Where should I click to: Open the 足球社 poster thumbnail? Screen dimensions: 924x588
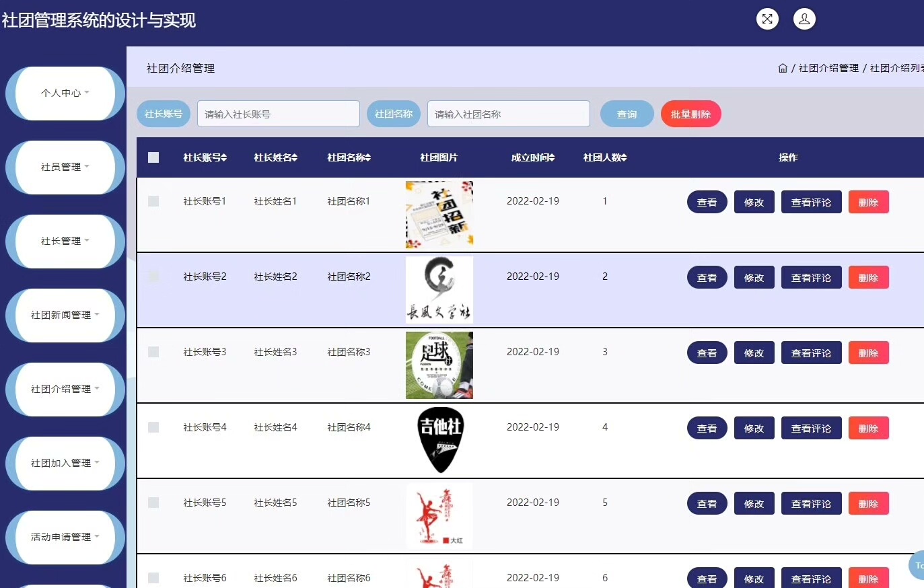[x=439, y=365]
